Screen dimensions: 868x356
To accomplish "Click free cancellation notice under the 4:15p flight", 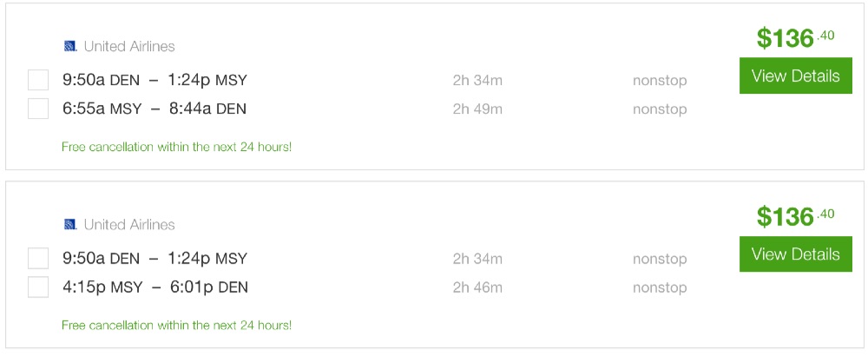I will (x=176, y=325).
